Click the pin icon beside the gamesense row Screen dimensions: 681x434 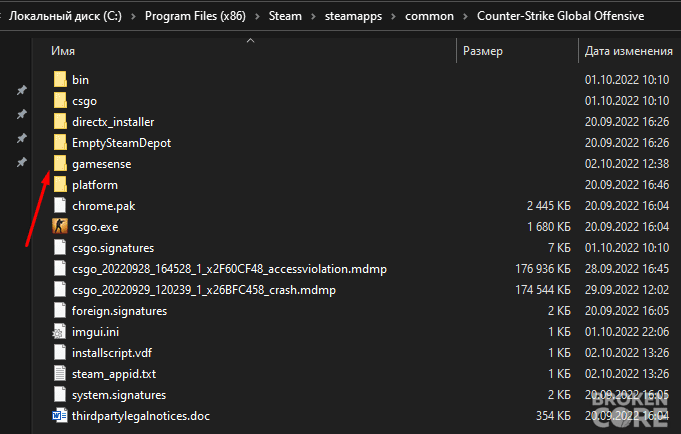21,162
